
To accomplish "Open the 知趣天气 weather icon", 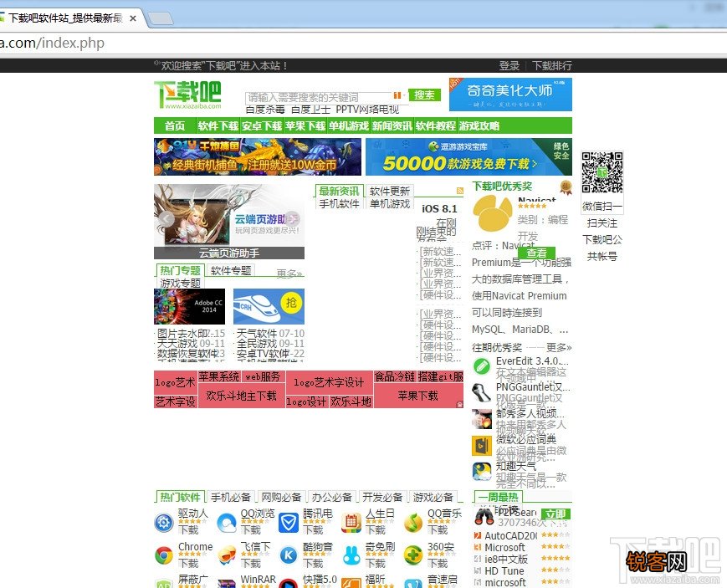I will coord(482,472).
